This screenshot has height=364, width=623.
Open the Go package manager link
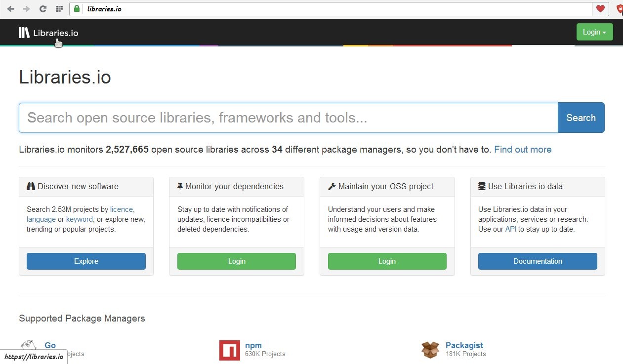[50, 345]
